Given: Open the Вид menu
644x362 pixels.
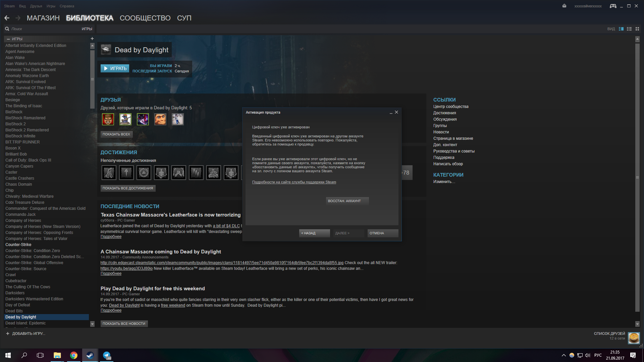Looking at the screenshot, I should (22, 6).
